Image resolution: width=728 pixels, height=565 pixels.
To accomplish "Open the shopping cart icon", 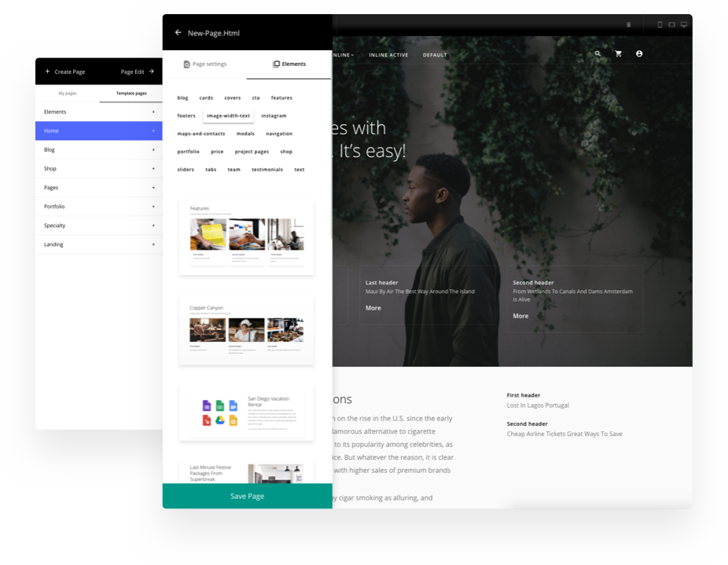I will pos(618,53).
